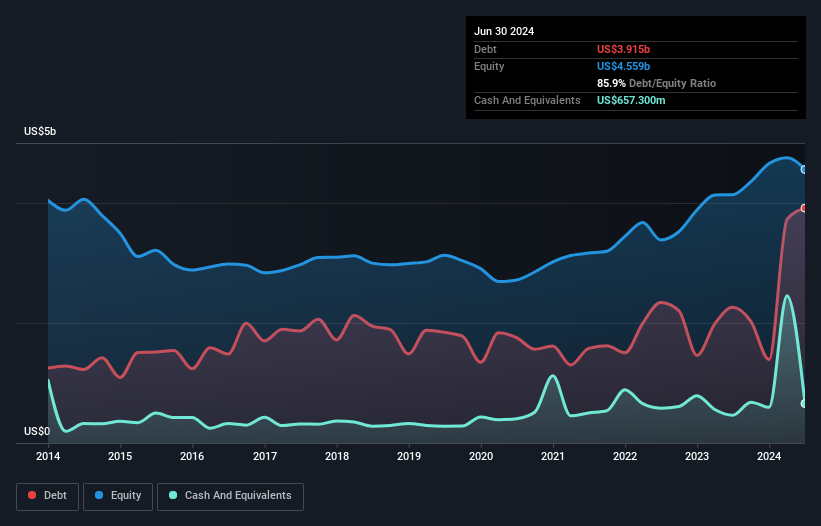The width and height of the screenshot is (821, 526).
Task: Click the 2023 x-axis label
Action: [697, 456]
